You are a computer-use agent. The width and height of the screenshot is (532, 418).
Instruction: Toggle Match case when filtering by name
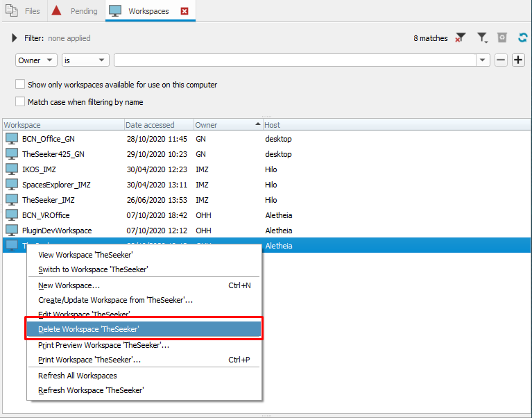click(20, 101)
